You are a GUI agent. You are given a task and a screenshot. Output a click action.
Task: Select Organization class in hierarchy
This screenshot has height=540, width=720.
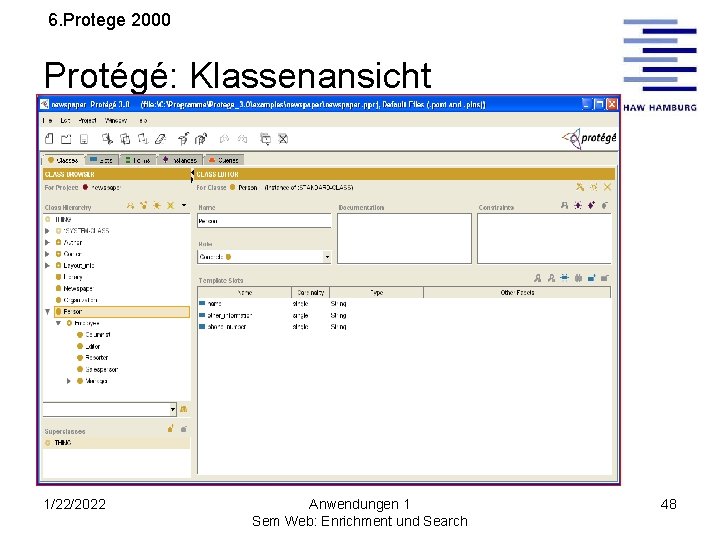[77, 300]
